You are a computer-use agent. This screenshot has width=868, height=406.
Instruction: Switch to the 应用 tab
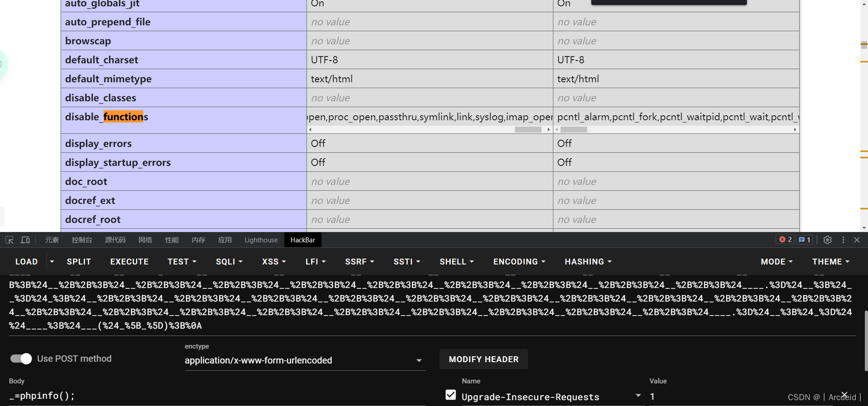click(x=225, y=240)
